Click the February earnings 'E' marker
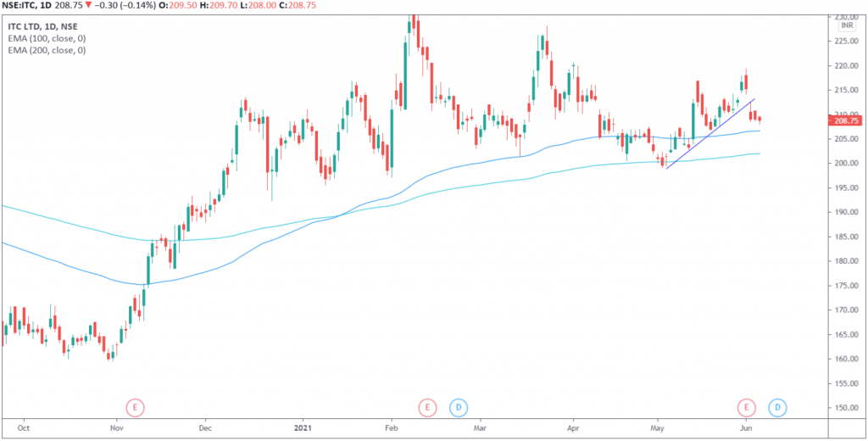This screenshot has width=868, height=441. tap(428, 408)
